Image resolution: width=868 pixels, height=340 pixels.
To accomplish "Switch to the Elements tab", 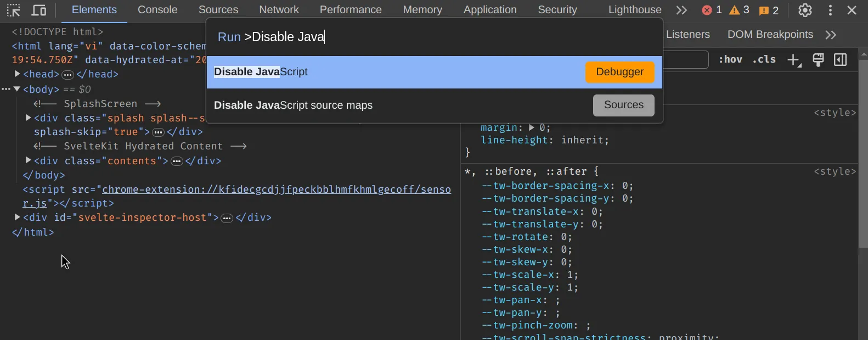I will [94, 10].
